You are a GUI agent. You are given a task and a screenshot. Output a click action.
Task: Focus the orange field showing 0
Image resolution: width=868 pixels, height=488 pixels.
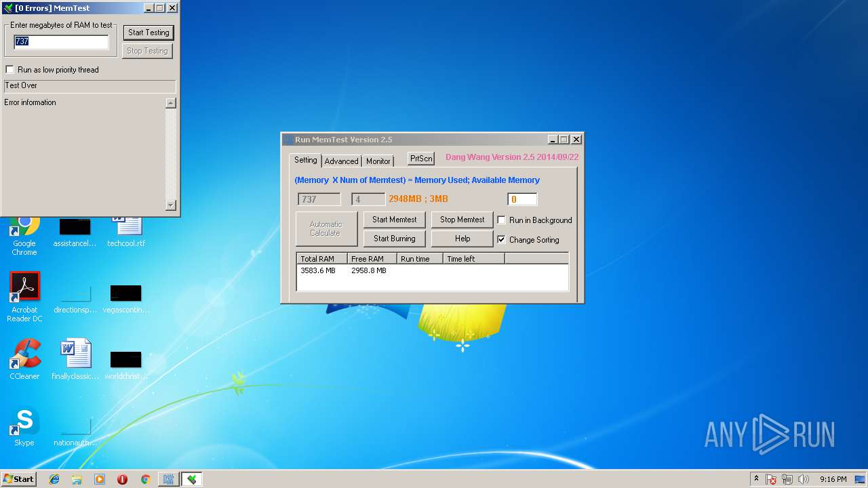pos(522,199)
